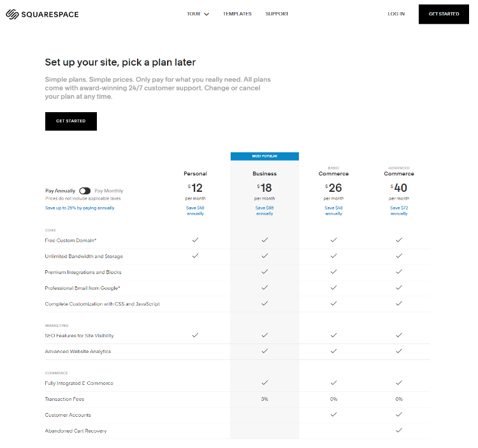Viewport: 478px width, 448px height.
Task: Click the Free Custom Domain feature label
Action: tap(70, 240)
